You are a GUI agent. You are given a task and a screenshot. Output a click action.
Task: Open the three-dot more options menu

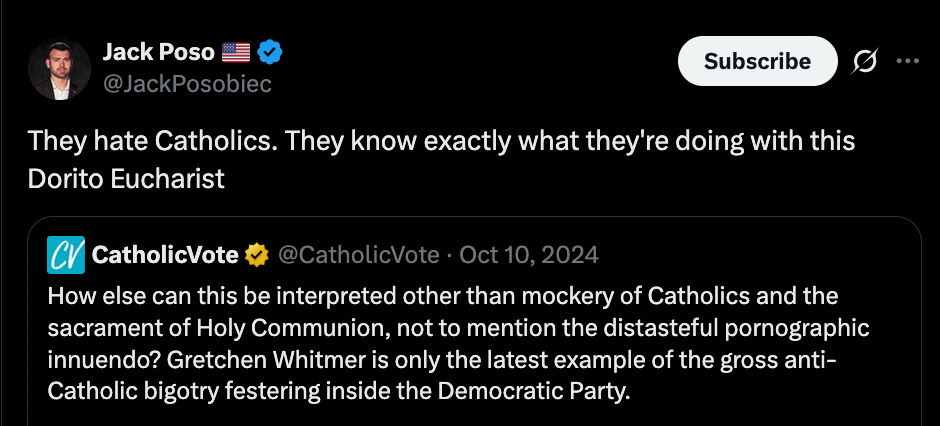point(907,61)
